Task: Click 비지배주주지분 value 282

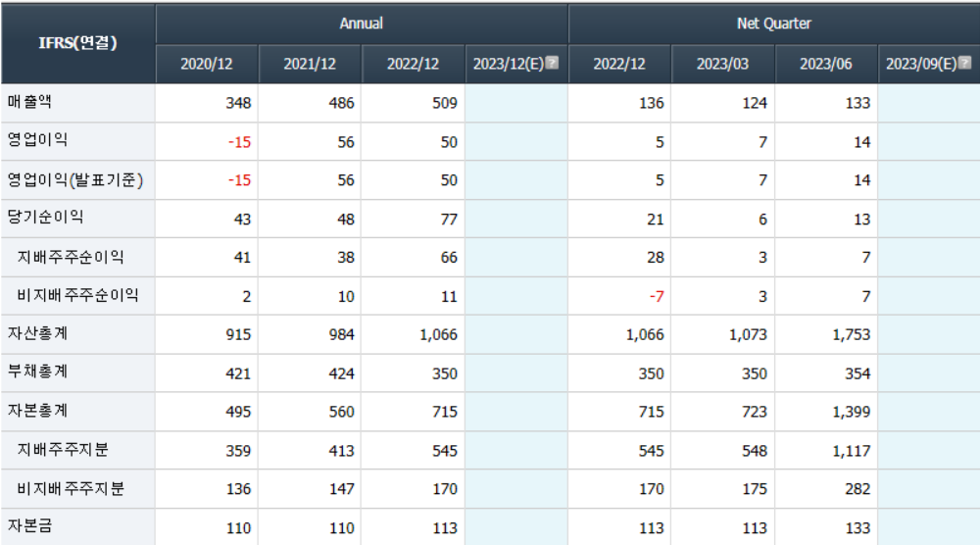Action: 857,489
